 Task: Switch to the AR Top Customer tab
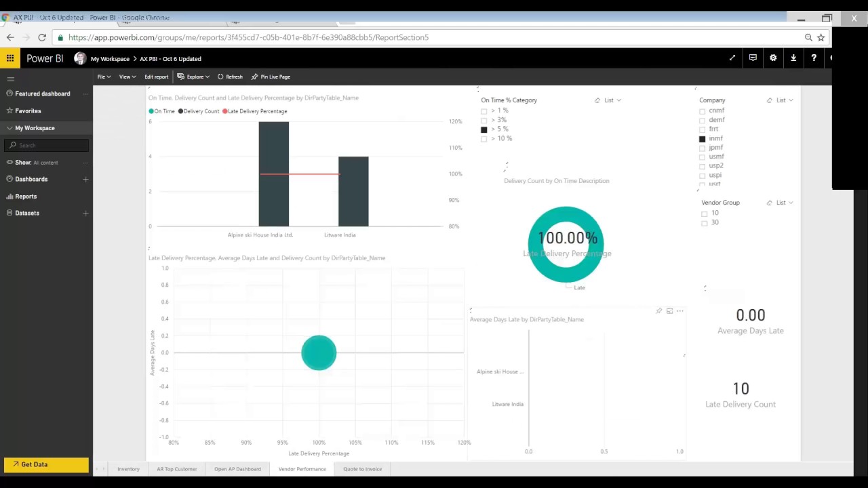click(x=177, y=469)
